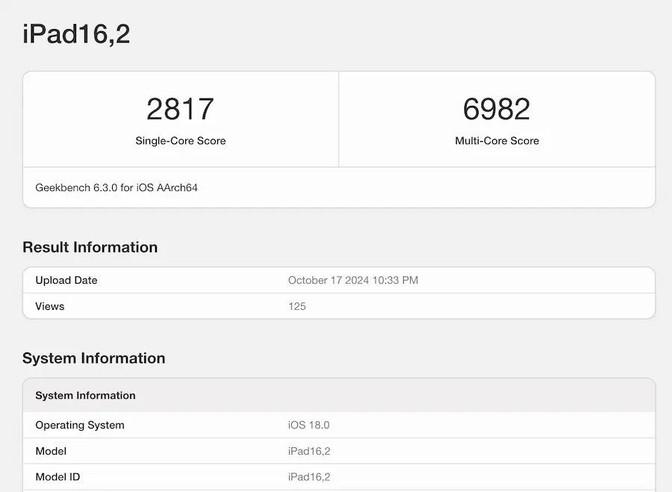Select the 125 views count

coord(297,306)
